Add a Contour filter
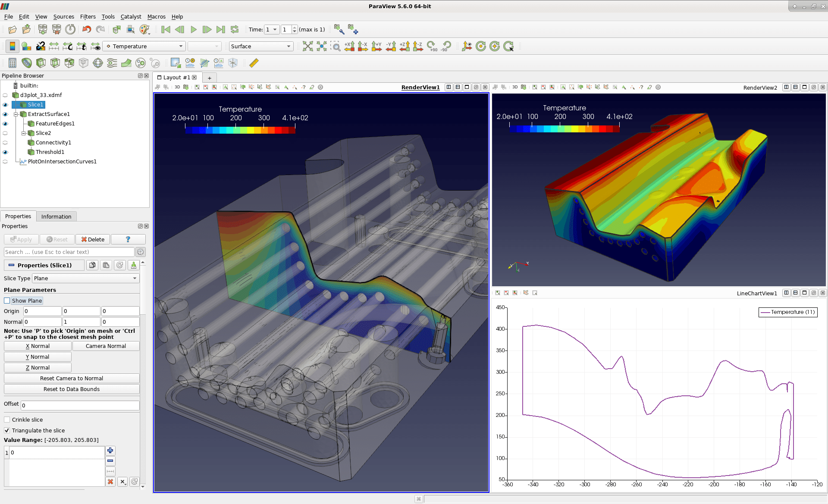 [27, 63]
